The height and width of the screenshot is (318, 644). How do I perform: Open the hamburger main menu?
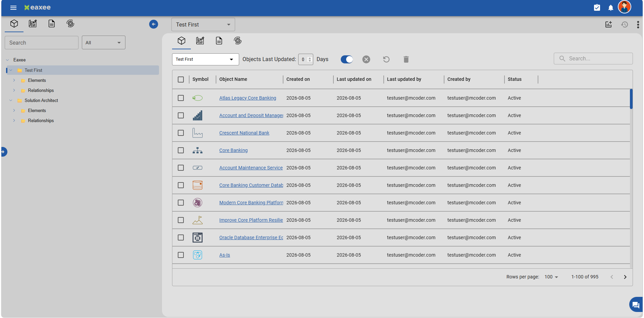tap(13, 8)
